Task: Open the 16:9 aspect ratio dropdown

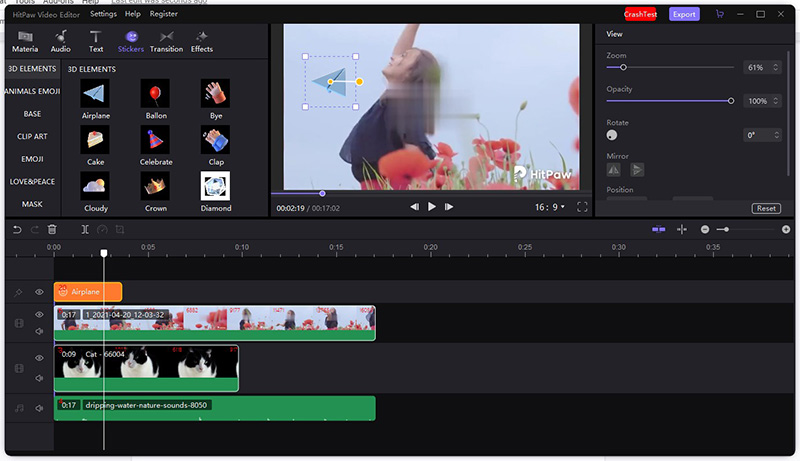Action: pos(549,207)
